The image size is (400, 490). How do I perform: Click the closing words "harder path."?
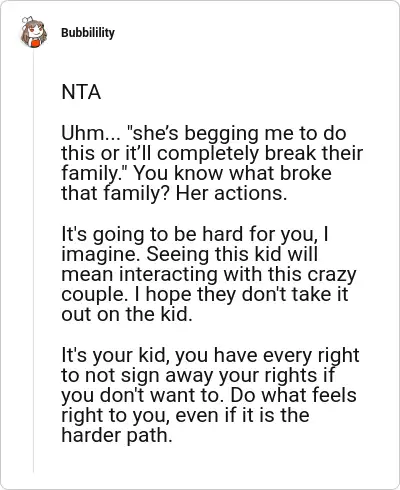(117, 436)
